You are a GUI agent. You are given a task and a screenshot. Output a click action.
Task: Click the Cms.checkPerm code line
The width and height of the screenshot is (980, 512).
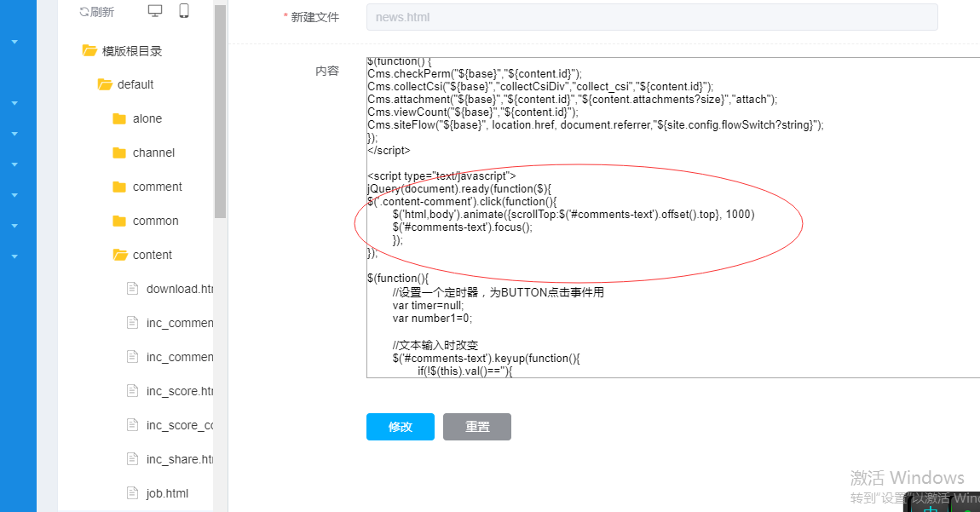(x=475, y=74)
